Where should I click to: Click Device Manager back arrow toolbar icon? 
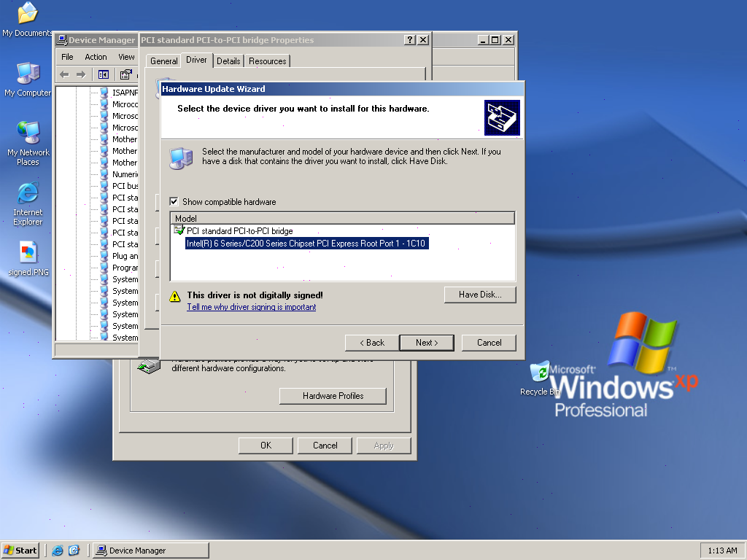coord(65,75)
